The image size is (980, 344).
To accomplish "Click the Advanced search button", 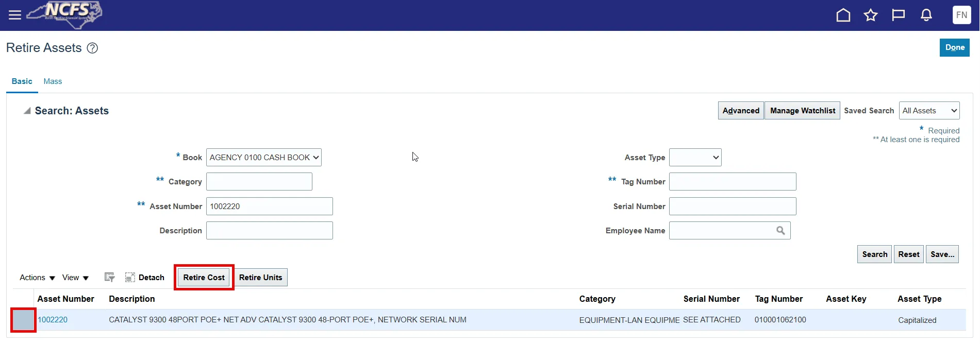I will (741, 110).
